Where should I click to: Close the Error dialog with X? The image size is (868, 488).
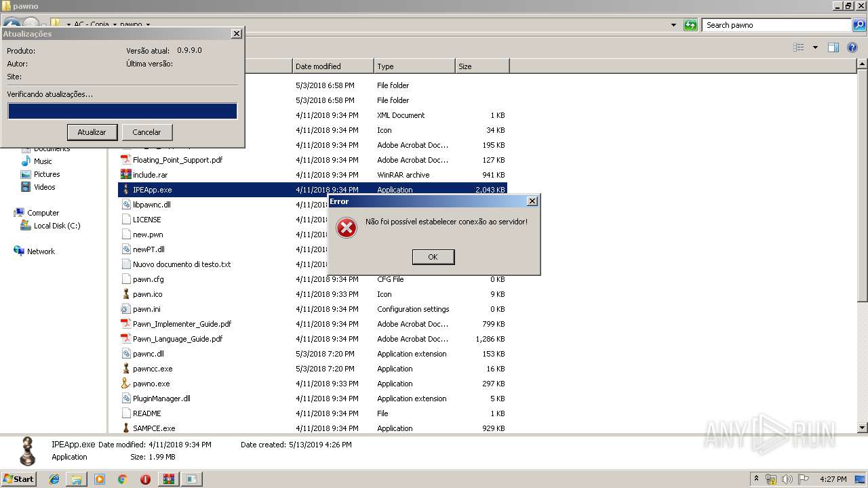[x=532, y=201]
